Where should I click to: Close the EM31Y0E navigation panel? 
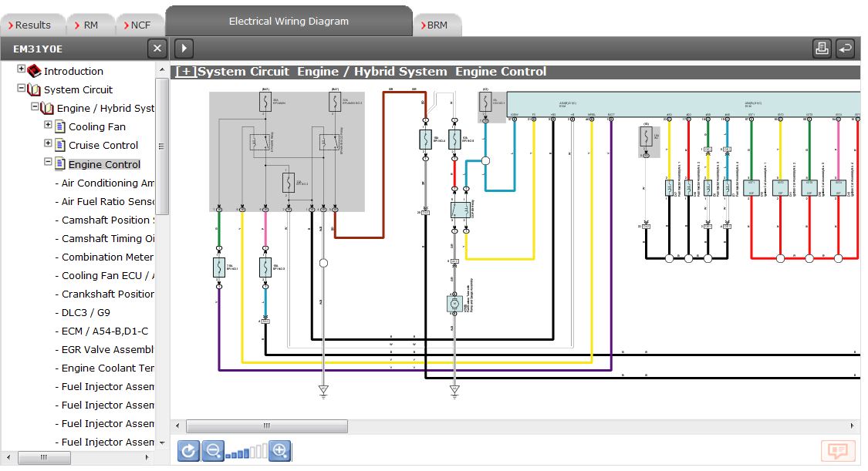click(x=157, y=48)
